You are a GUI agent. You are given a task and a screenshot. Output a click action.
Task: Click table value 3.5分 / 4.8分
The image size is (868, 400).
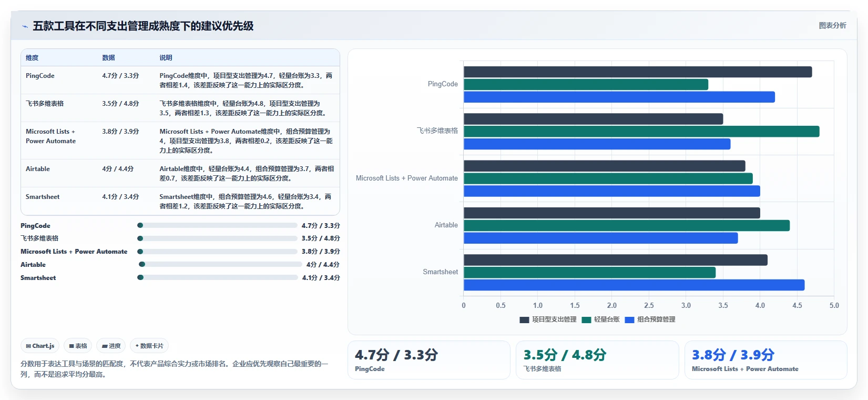coord(120,104)
